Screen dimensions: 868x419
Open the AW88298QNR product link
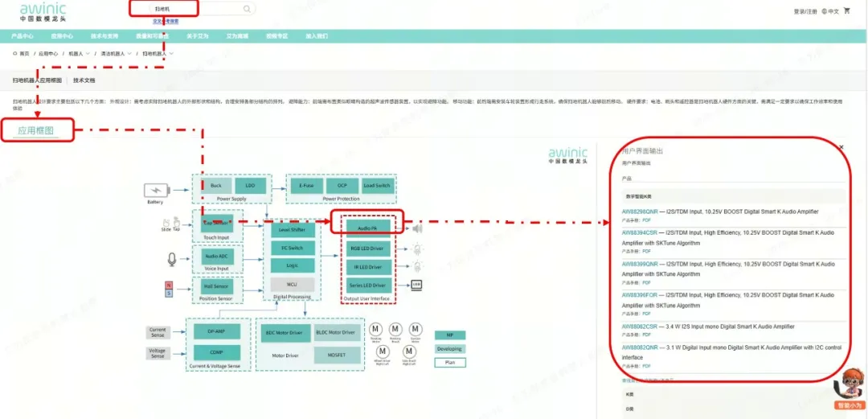point(640,212)
